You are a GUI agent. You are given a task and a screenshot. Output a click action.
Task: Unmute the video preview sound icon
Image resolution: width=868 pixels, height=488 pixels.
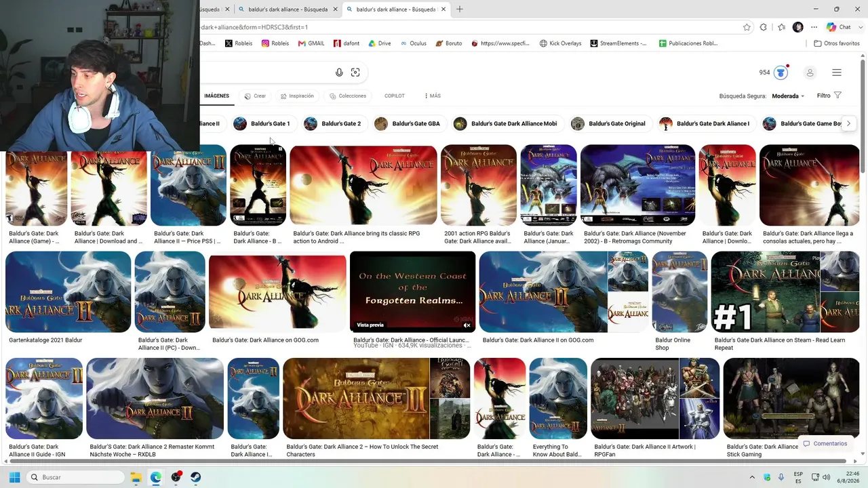[467, 325]
